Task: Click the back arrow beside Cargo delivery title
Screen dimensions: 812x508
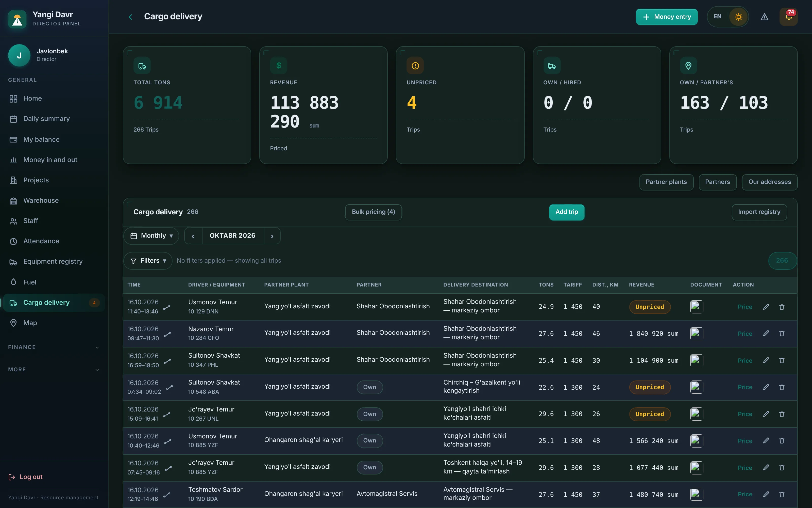Action: (x=130, y=17)
